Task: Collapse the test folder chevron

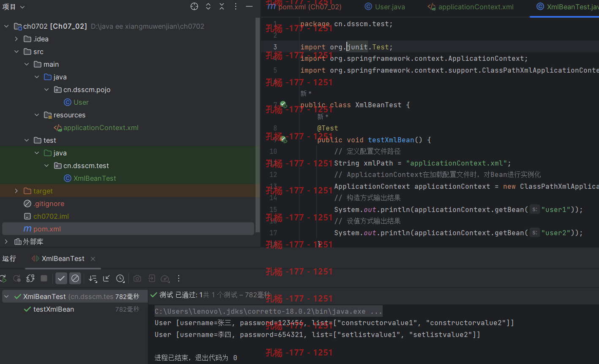Action: coord(27,140)
